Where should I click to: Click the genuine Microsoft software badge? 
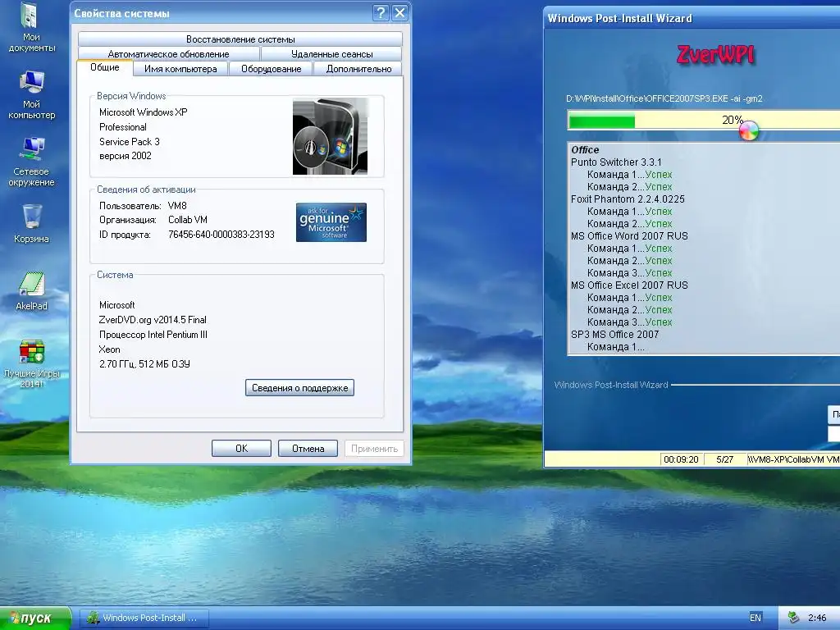pyautogui.click(x=331, y=222)
